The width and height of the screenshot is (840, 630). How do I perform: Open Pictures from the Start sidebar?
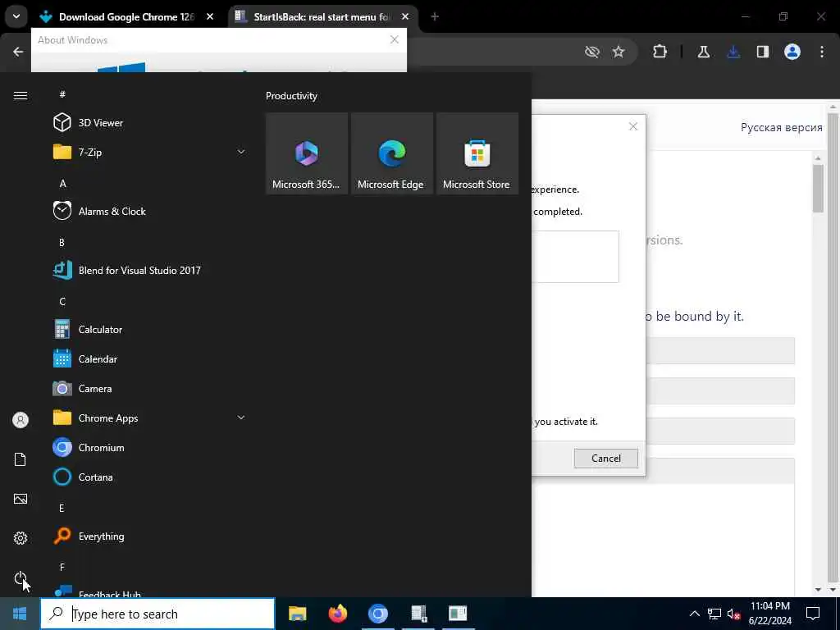click(21, 499)
